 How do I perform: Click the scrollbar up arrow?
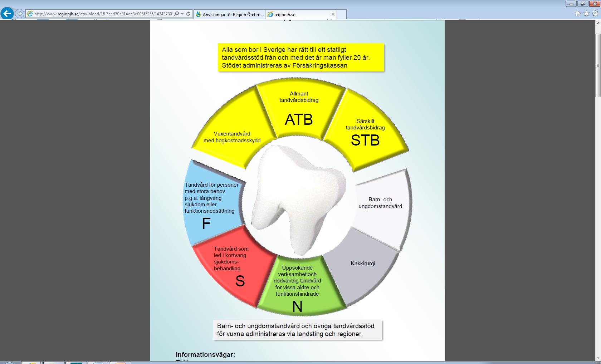point(598,23)
